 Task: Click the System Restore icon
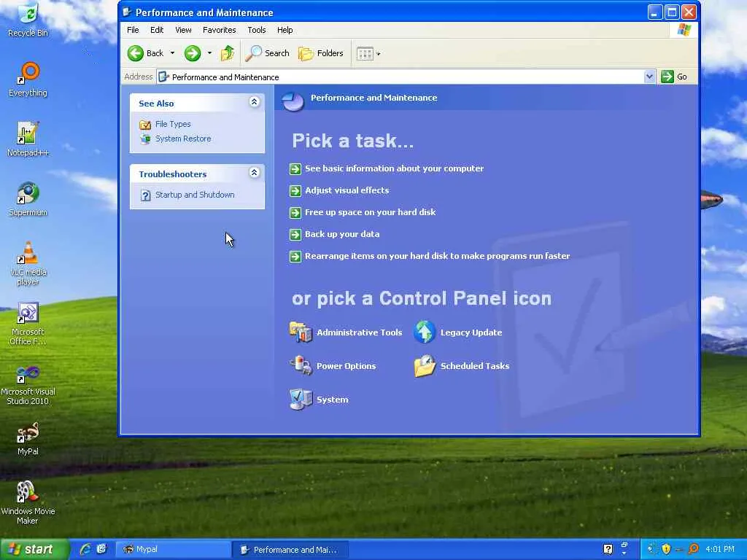coord(145,139)
